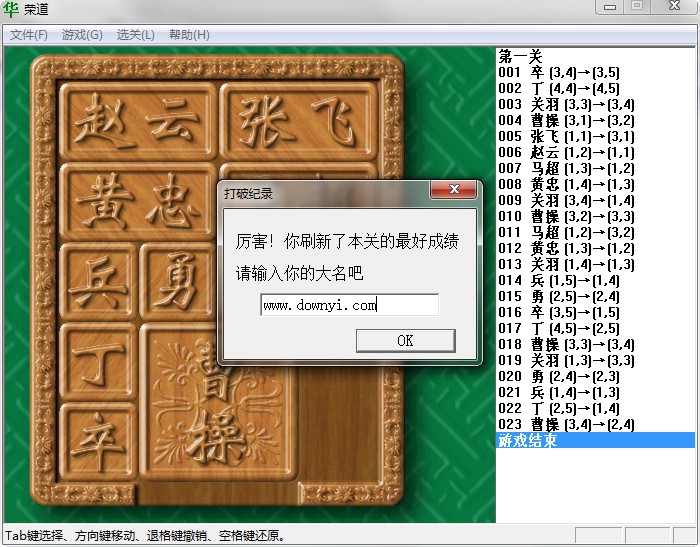Select the 卒 puzzle block
Image resolution: width=700 pixels, height=547 pixels.
98,441
